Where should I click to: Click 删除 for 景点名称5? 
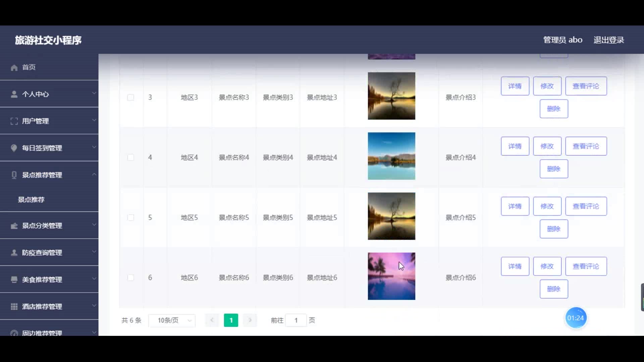pos(554,229)
